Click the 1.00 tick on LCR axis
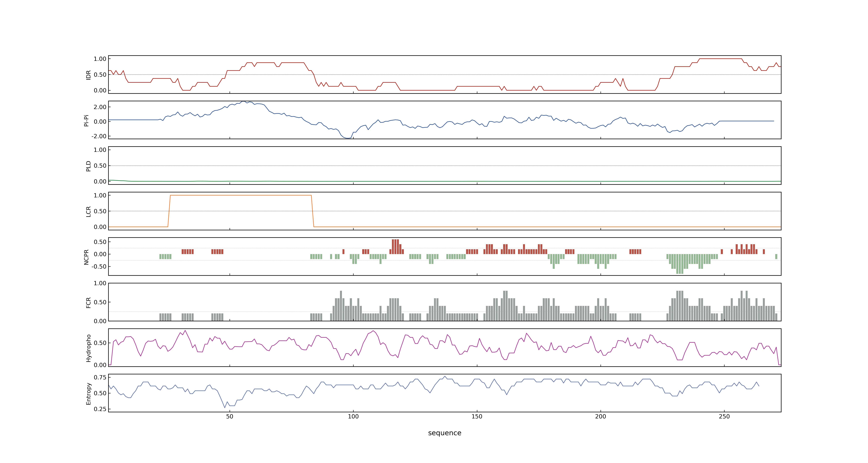This screenshot has height=463, width=868. (100, 195)
